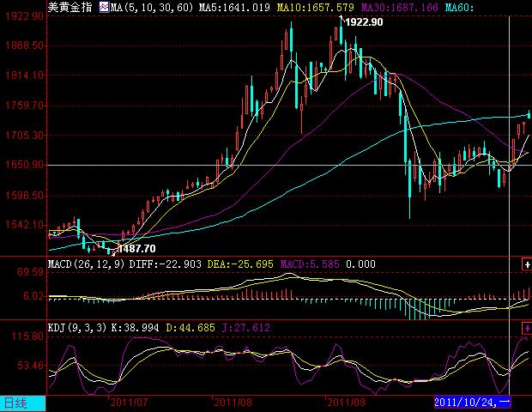The image size is (532, 412).
Task: Click the MA10:1657.579 value label
Action: (x=315, y=7)
